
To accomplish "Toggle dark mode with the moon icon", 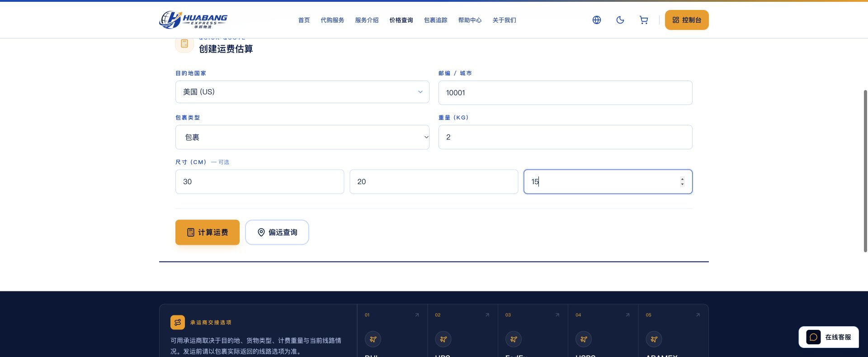I will [620, 20].
